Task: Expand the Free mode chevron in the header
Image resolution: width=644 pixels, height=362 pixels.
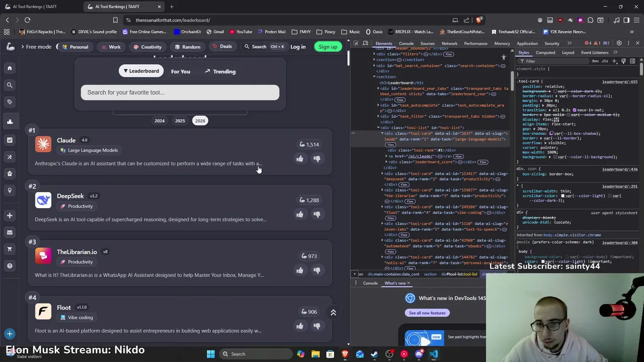Action: 23,47
